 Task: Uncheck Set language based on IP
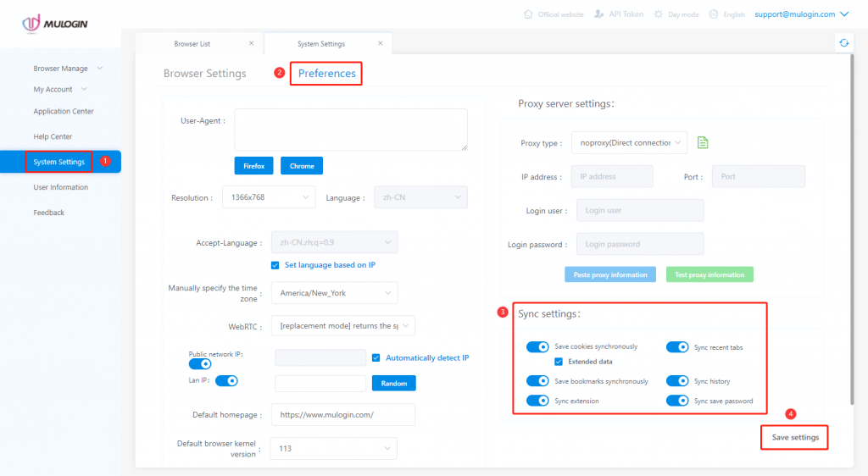(x=275, y=265)
